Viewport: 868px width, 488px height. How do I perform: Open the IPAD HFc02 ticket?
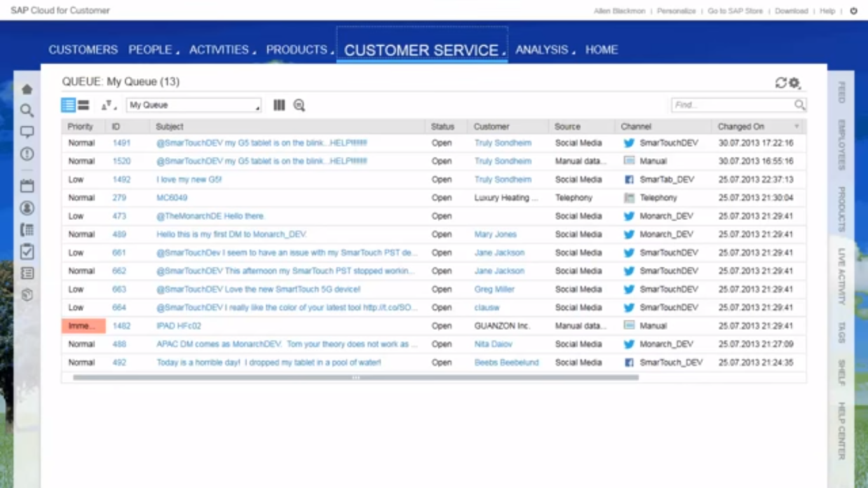point(179,326)
